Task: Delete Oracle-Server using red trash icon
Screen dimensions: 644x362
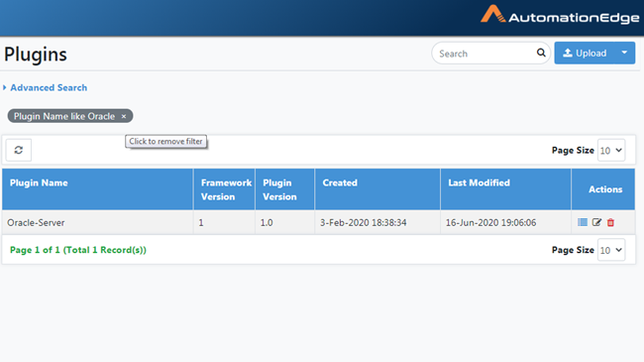Action: click(x=610, y=222)
